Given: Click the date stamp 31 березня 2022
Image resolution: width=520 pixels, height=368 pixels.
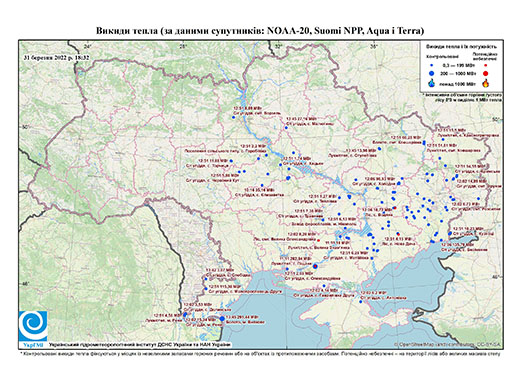Looking at the screenshot, I should click(x=57, y=57).
